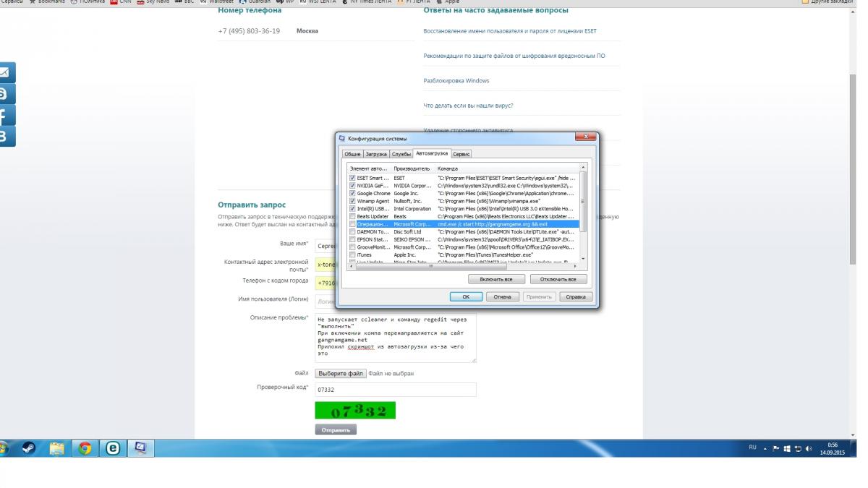
Task: Open the Справка help button
Action: [576, 296]
